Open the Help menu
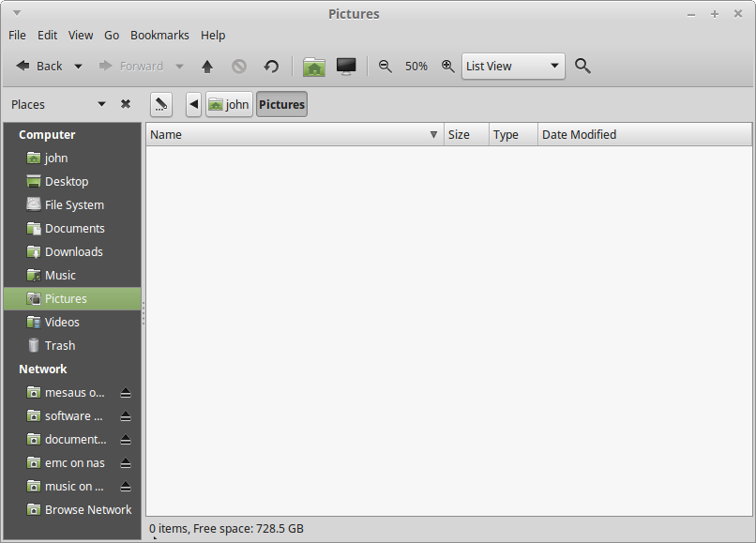The image size is (756, 543). click(213, 36)
